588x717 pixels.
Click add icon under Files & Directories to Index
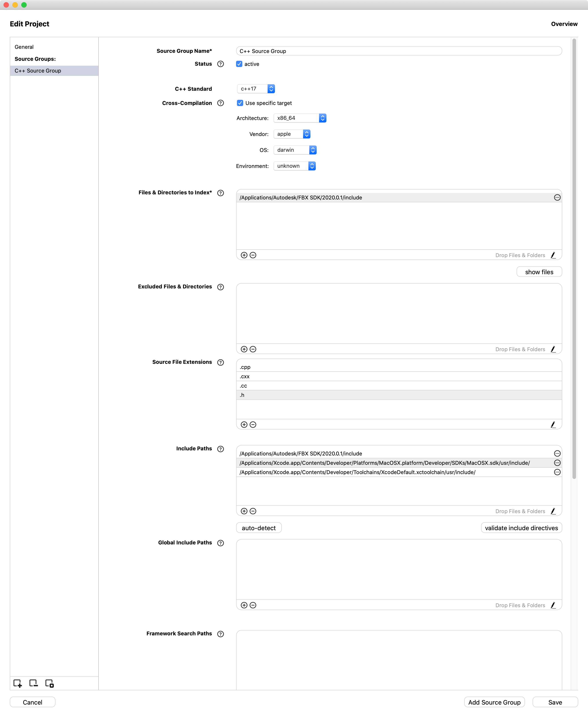click(x=244, y=255)
